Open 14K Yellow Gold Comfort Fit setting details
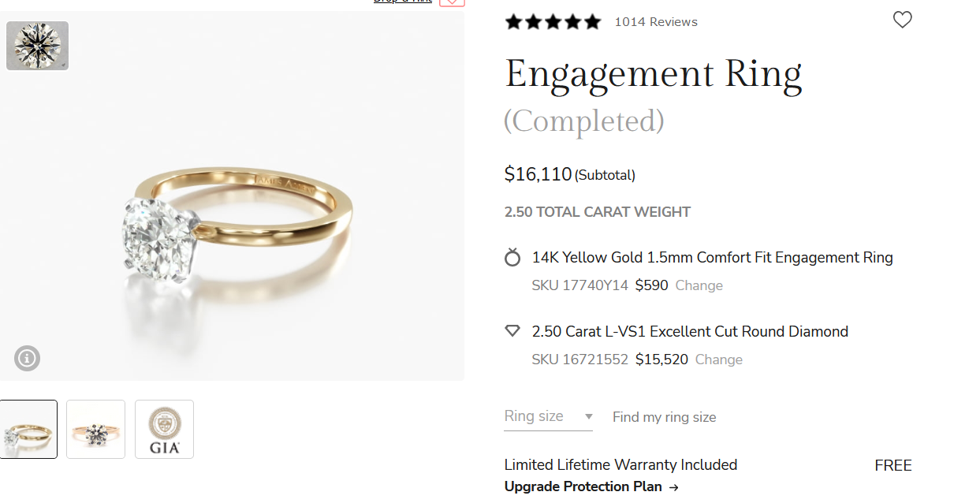 coord(712,258)
